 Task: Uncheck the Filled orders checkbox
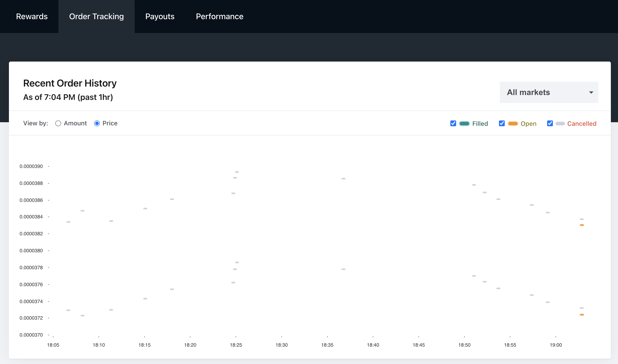[x=453, y=123]
